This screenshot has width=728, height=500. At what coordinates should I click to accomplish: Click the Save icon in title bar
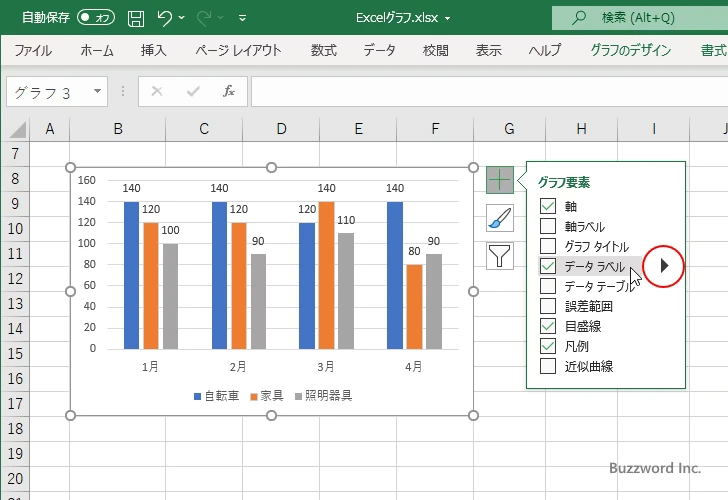[136, 18]
